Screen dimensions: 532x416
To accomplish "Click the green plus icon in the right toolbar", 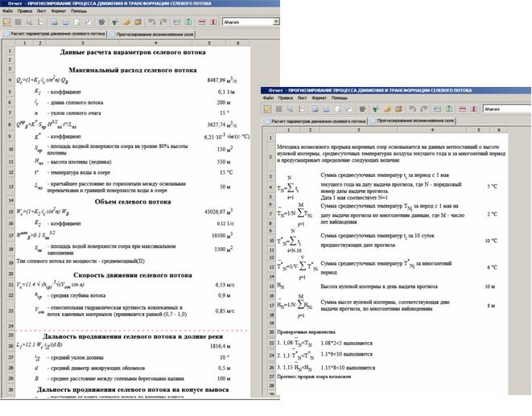I will pos(374,108).
